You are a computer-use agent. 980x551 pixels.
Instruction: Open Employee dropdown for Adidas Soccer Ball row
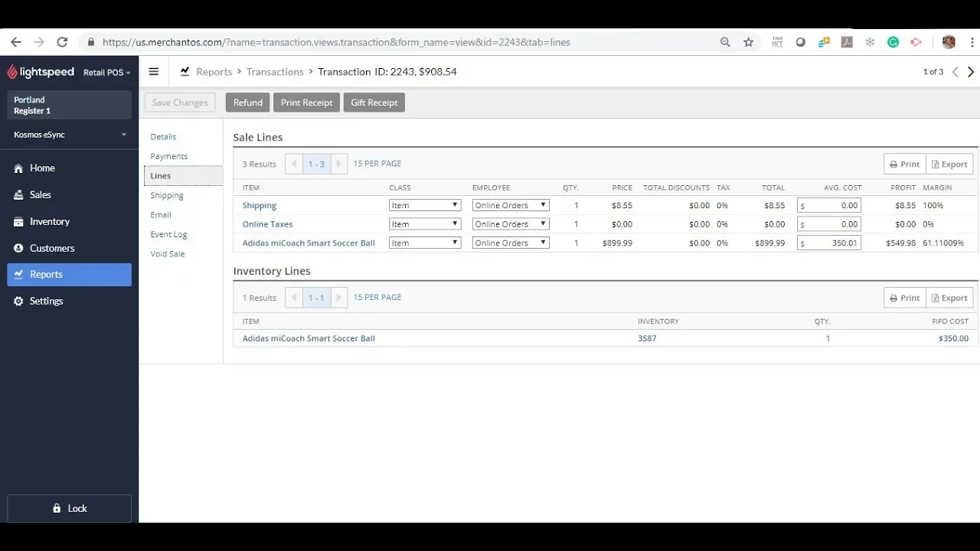[x=511, y=243]
